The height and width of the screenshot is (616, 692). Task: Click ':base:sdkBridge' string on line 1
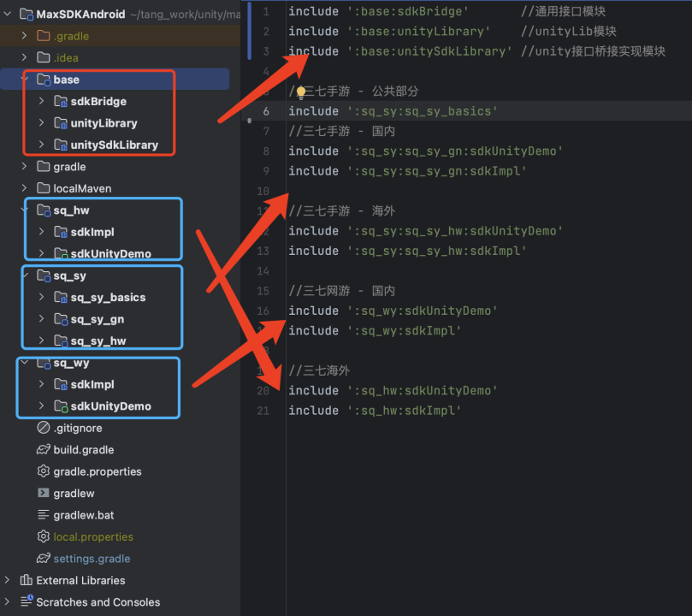(x=408, y=11)
